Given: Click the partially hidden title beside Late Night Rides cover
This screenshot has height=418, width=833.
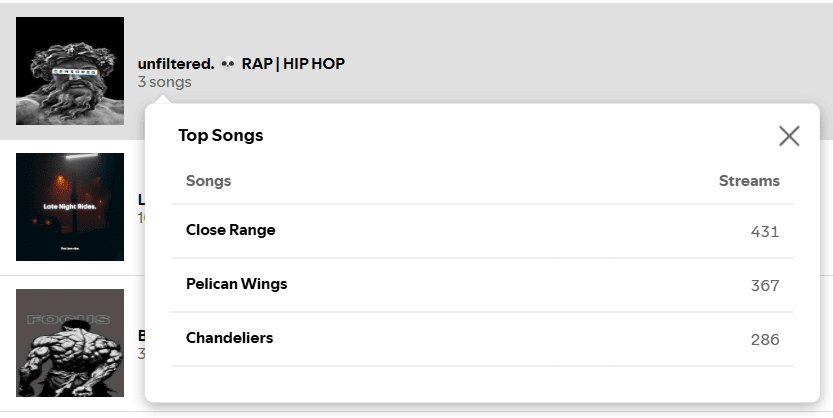Looking at the screenshot, I should (x=141, y=200).
